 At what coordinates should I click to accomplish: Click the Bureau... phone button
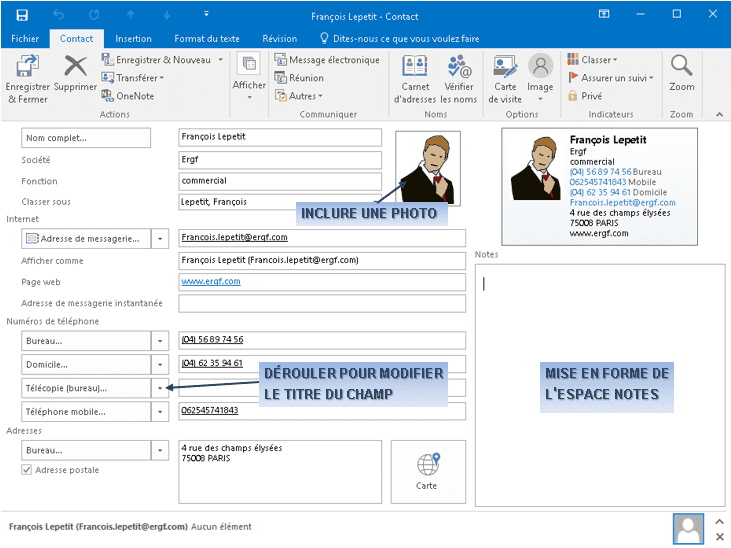click(x=86, y=341)
